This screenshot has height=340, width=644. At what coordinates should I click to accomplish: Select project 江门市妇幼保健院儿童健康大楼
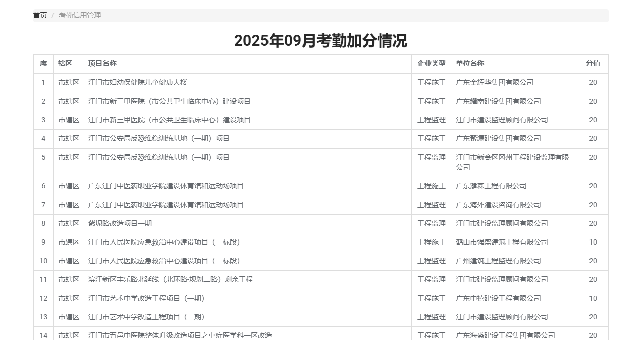point(138,83)
